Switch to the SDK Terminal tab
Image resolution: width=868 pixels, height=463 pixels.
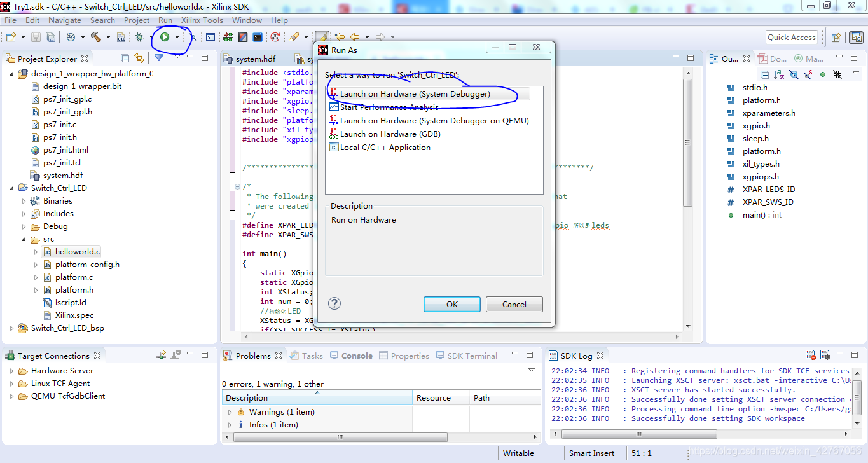(466, 356)
